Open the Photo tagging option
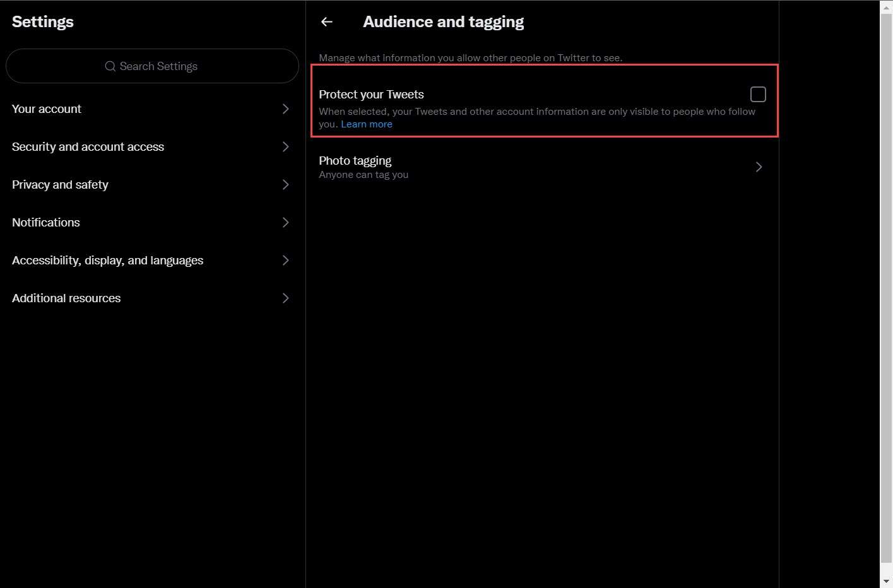Screen dimensions: 893x588 [x=355, y=161]
